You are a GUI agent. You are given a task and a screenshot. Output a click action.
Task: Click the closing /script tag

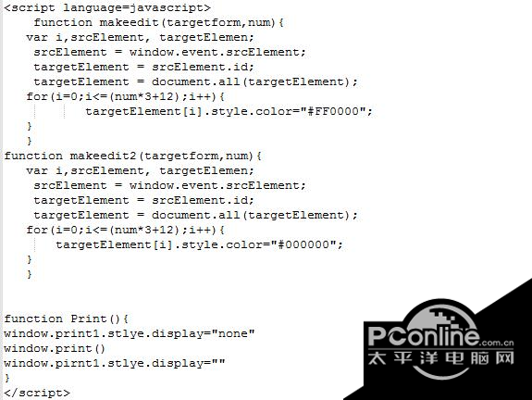[37, 393]
